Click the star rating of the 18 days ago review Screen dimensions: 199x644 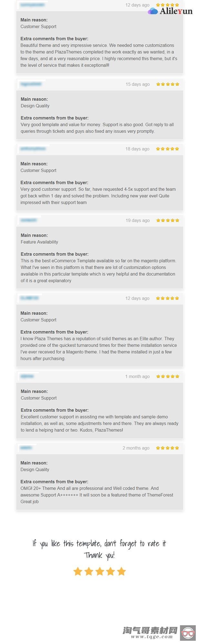click(168, 149)
